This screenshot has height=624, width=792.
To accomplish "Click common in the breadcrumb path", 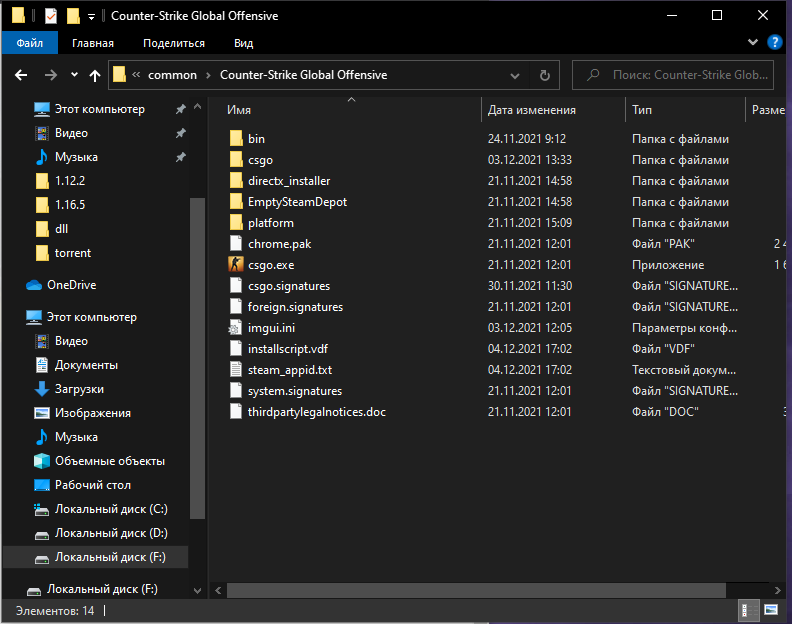I will (x=172, y=75).
